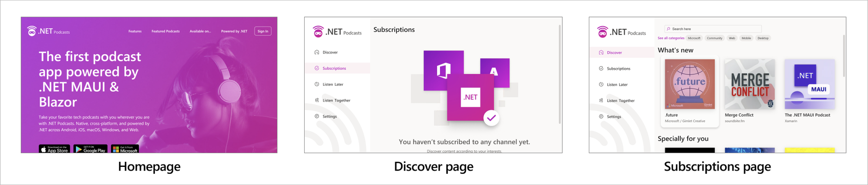Select 'Listen Later' label in empty-subscriptions screenshot sidebar
868x185 pixels.
[333, 84]
